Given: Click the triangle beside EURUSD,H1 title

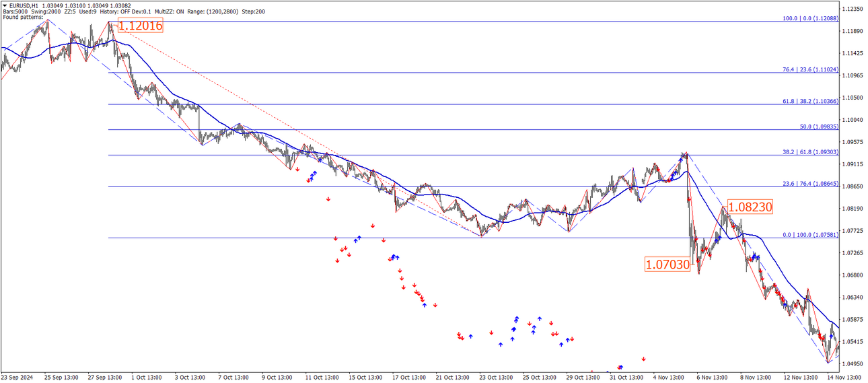Looking at the screenshot, I should (x=5, y=5).
